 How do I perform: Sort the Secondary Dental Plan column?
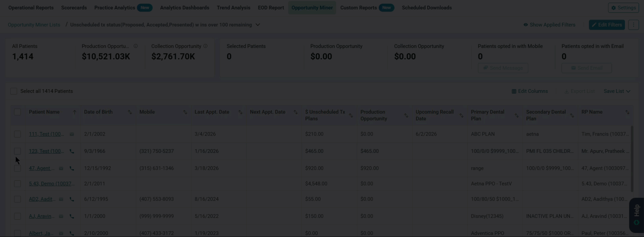(x=572, y=115)
